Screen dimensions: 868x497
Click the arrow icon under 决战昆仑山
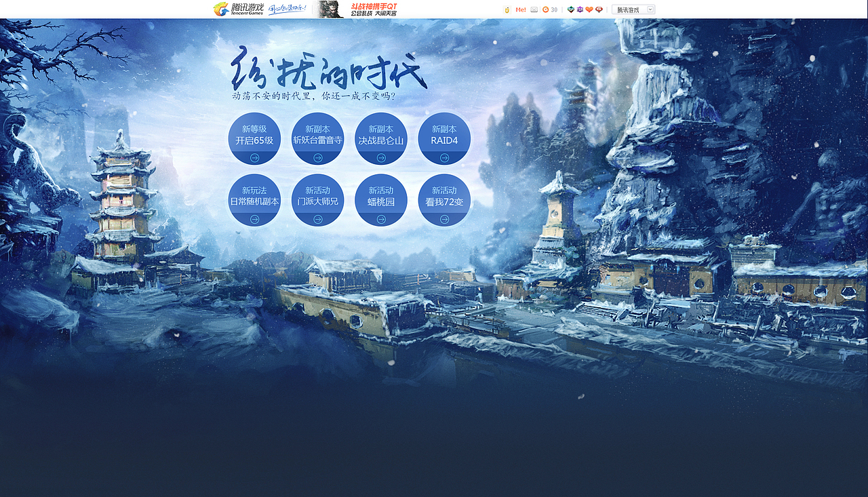click(381, 157)
